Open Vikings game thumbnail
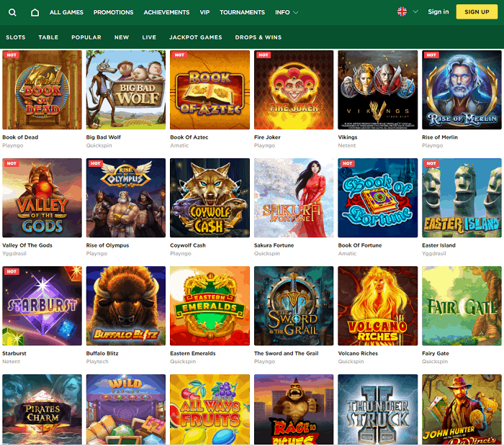The height and width of the screenshot is (446, 504). click(378, 90)
